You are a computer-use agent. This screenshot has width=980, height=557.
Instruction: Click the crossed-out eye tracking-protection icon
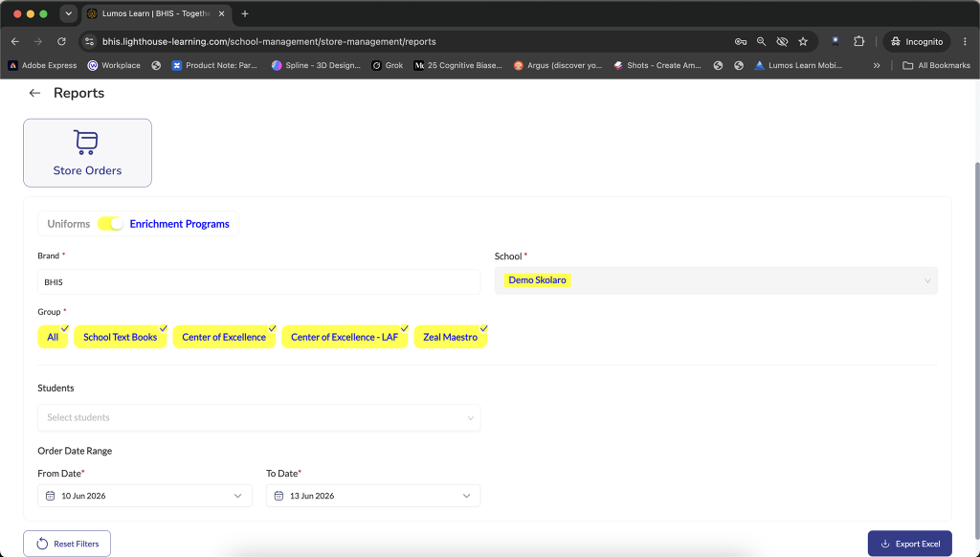pyautogui.click(x=782, y=41)
